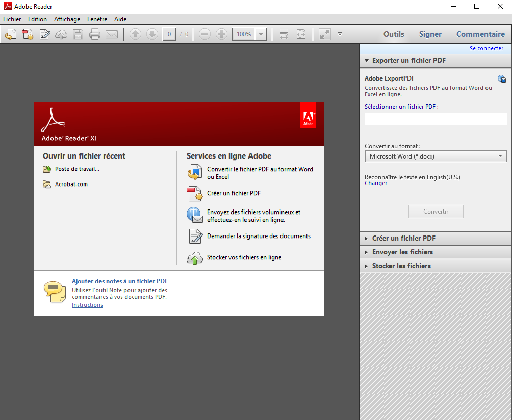Open the Fichier menu
512x420 pixels.
point(12,19)
